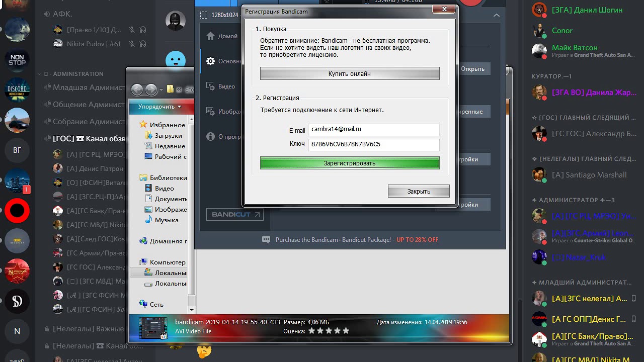Join Общение Администрации voice channel
Screen dimensions: 644x362
tap(84, 105)
